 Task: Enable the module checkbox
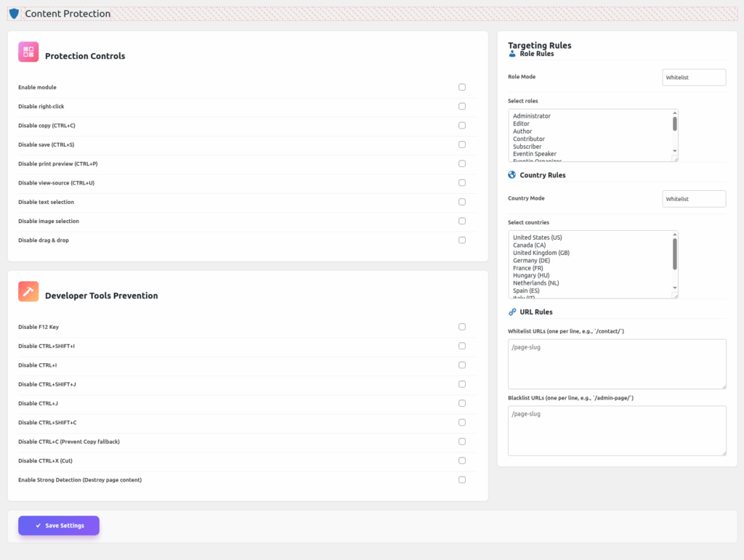pos(462,87)
